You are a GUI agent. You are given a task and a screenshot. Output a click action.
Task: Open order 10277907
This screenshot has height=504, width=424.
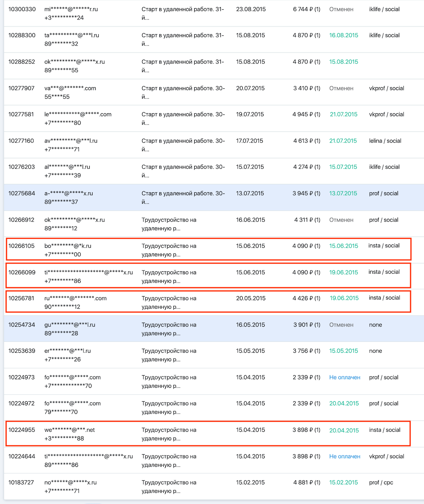pos(22,88)
